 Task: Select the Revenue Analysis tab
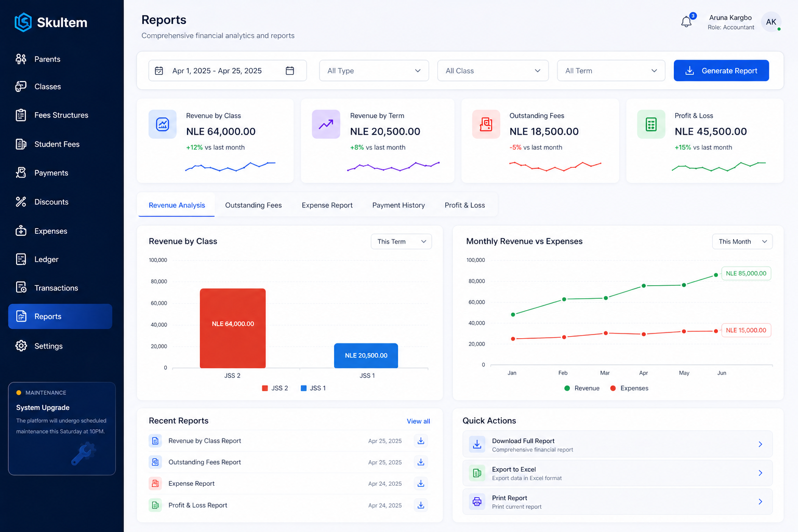[177, 205]
